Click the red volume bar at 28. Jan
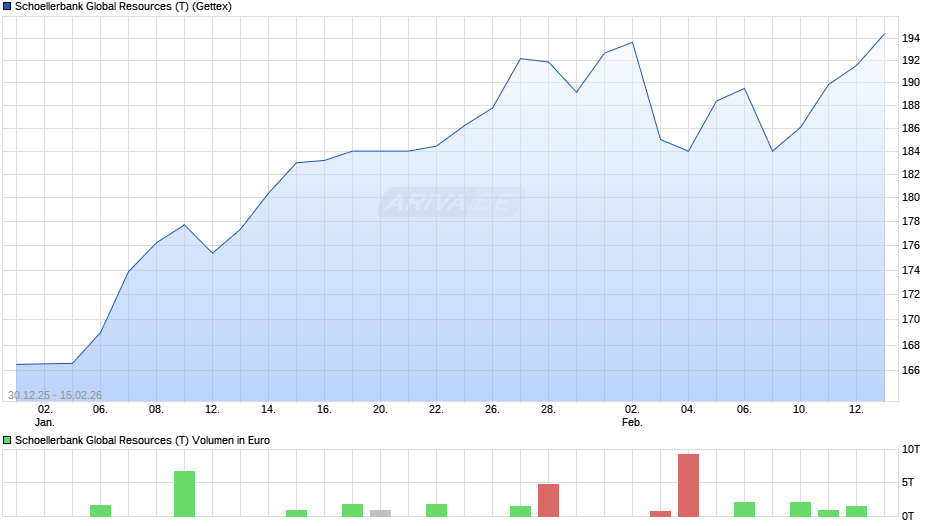The image size is (940, 526). pos(548,500)
